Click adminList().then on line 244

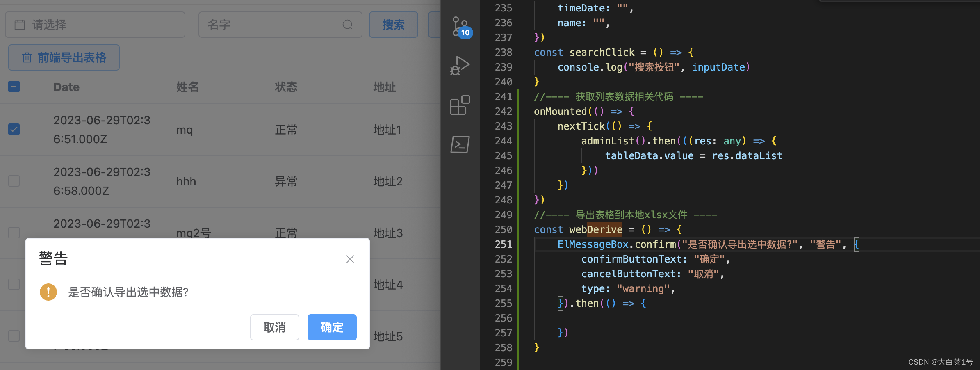628,141
